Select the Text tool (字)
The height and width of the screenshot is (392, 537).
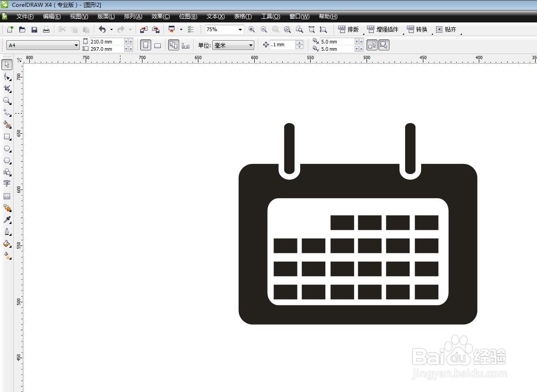point(7,184)
